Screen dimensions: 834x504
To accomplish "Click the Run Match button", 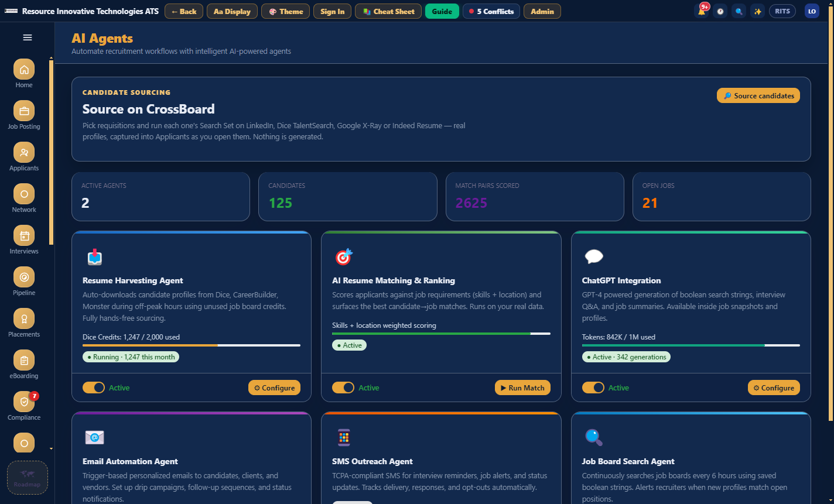I will point(522,388).
